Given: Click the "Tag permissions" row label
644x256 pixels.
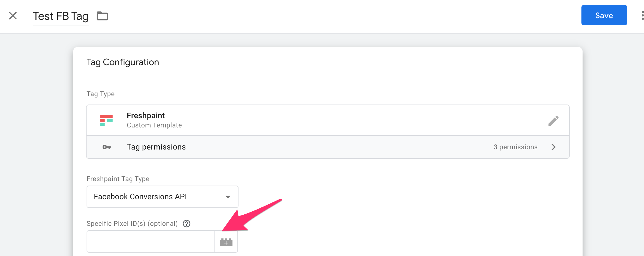Looking at the screenshot, I should click(156, 147).
